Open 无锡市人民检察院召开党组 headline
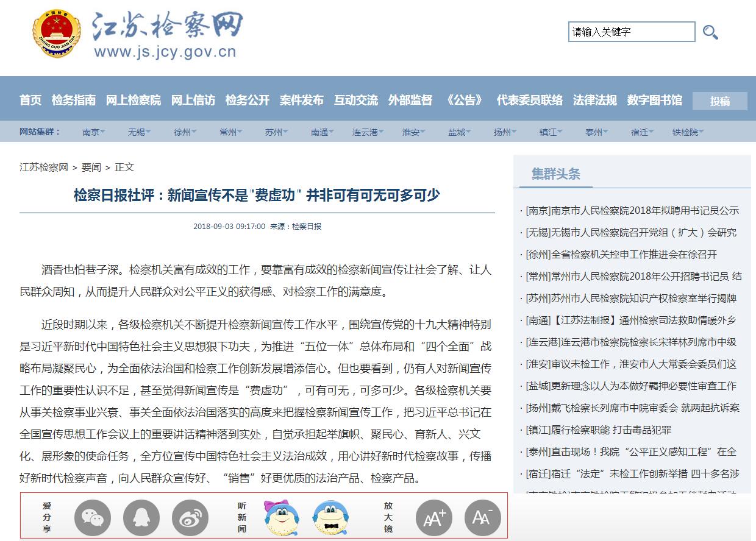Image resolution: width=756 pixels, height=541 pixels. pos(631,232)
